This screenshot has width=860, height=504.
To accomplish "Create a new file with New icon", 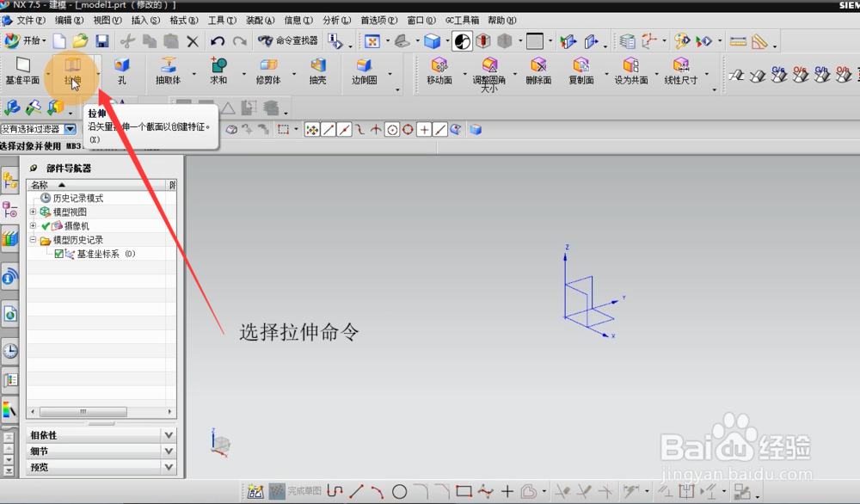I will pos(59,41).
